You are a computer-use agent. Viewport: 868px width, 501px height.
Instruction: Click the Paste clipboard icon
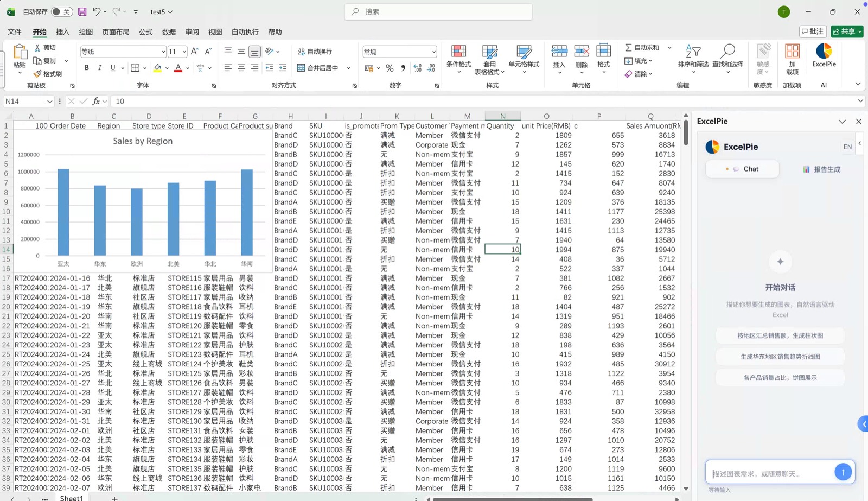pyautogui.click(x=20, y=52)
